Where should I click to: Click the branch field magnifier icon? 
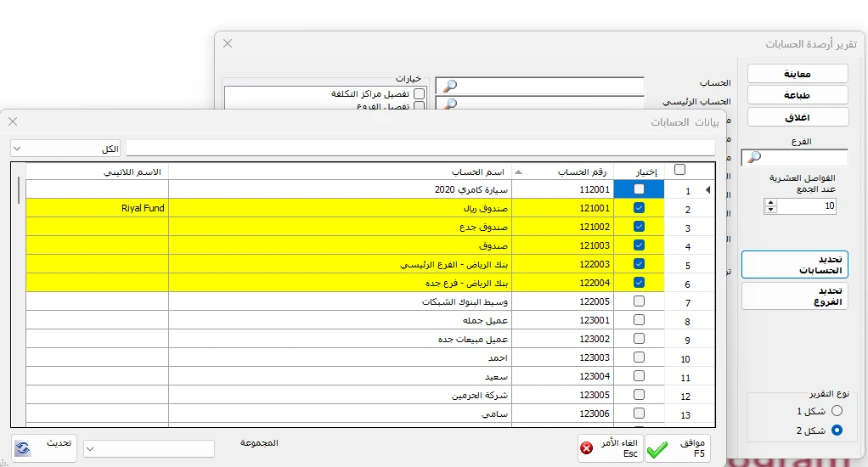click(x=754, y=158)
